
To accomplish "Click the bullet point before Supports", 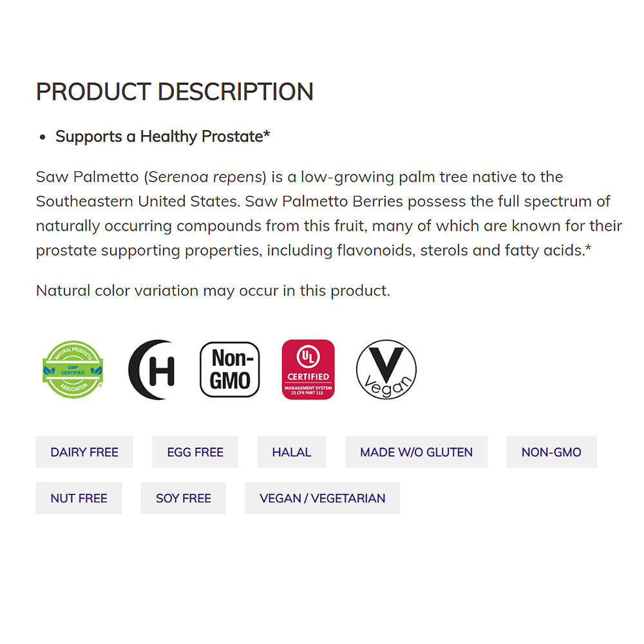I will (43, 137).
